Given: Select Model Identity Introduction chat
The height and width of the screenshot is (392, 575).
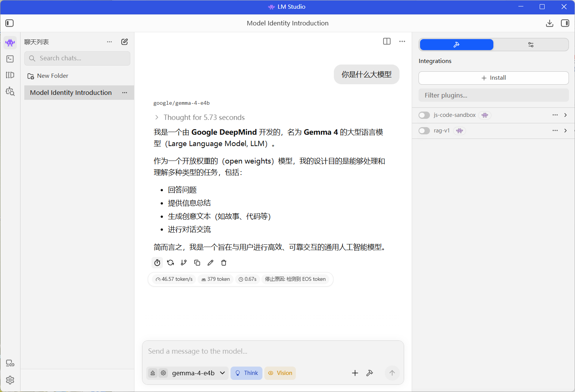Looking at the screenshot, I should coord(71,93).
